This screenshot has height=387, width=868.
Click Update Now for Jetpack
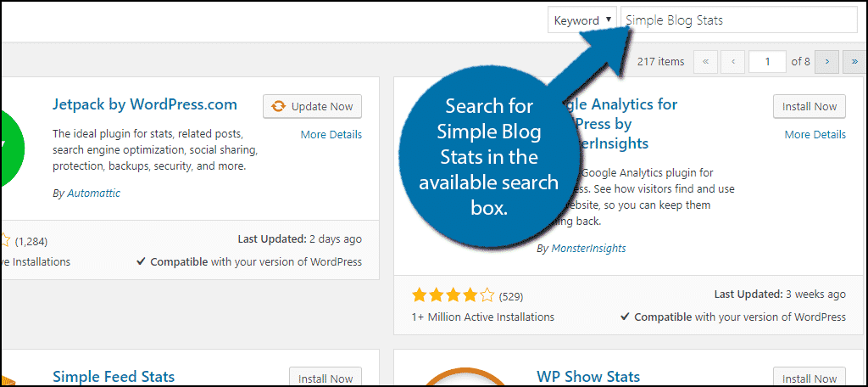[312, 106]
